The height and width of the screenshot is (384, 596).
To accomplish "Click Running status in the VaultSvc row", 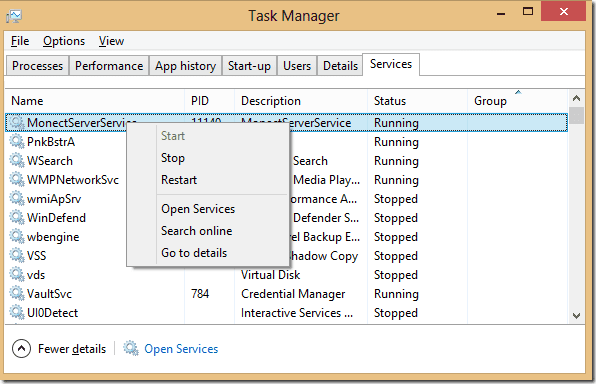I will [396, 294].
